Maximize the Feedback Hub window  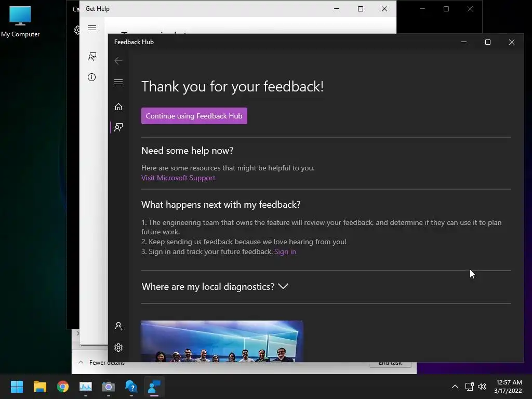487,42
